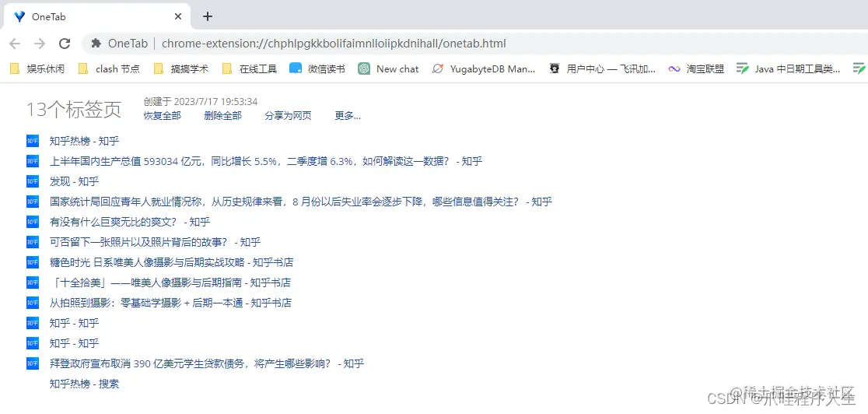This screenshot has width=868, height=414.
Task: Open the 知乎热榜 - 搜索 link
Action: tap(84, 384)
